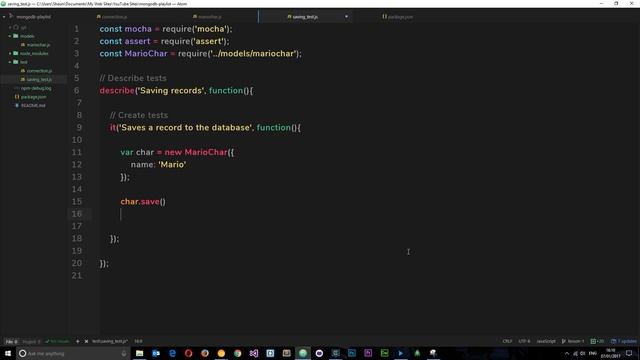Viewport: 640px width, 360px height.
Task: Collapse the test folder arrow
Action: click(10, 62)
